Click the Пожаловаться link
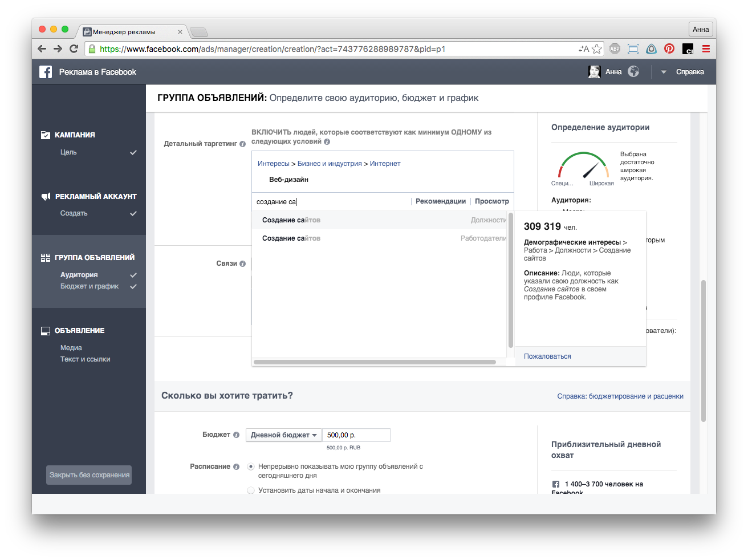 [547, 356]
